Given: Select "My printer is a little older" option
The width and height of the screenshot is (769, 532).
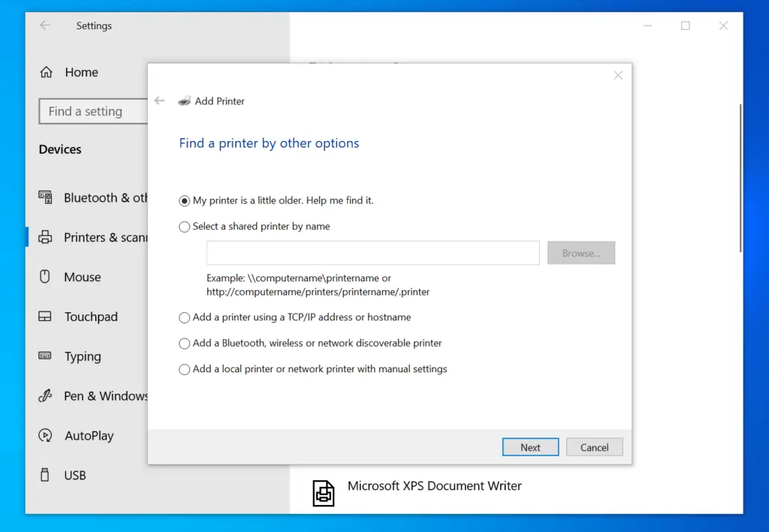Looking at the screenshot, I should point(184,200).
